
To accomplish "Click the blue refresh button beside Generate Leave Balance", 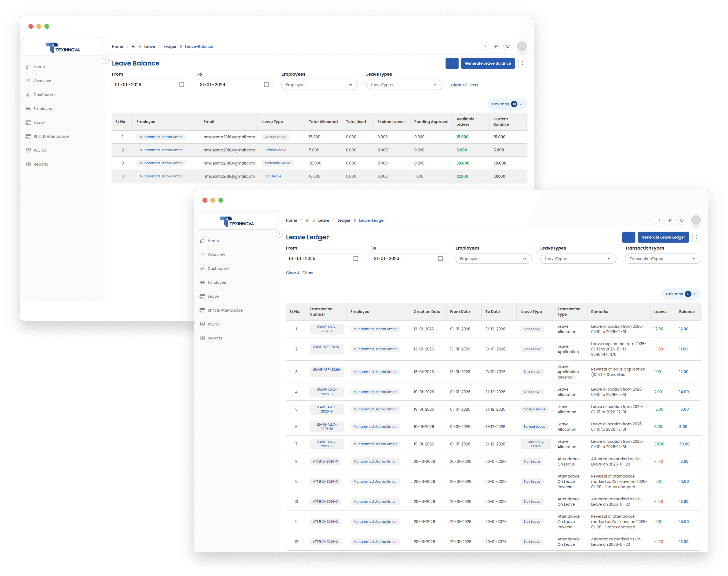I will point(452,63).
